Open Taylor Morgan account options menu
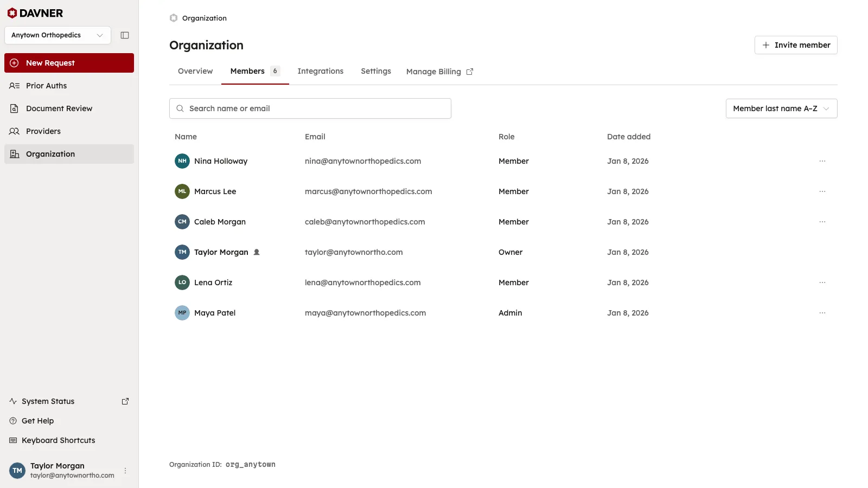The width and height of the screenshot is (868, 488). 125,471
